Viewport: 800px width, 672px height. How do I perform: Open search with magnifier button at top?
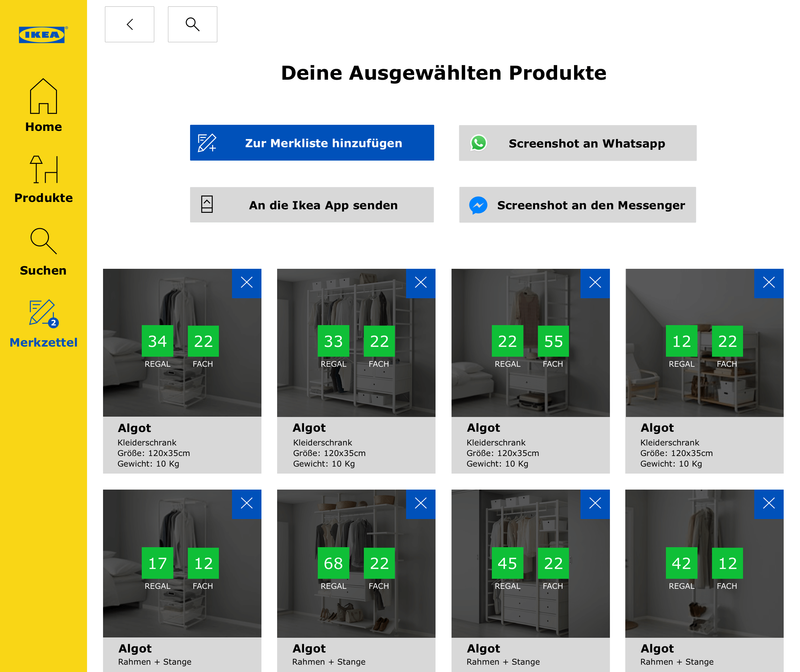[192, 24]
